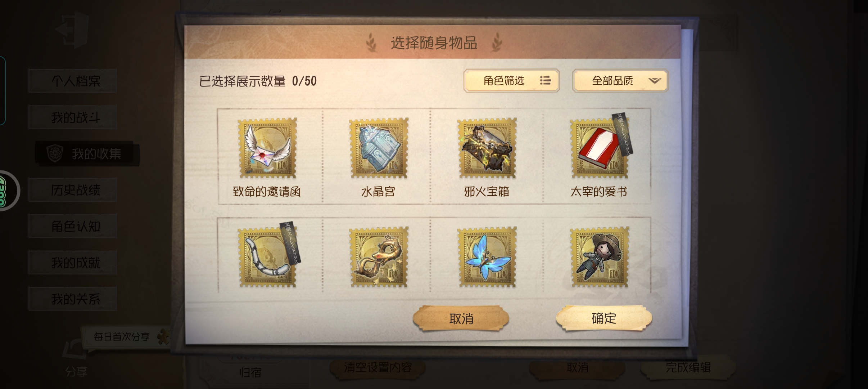Cancel the dialog with 取消 button
Viewport: 868px width, 389px height.
461,318
